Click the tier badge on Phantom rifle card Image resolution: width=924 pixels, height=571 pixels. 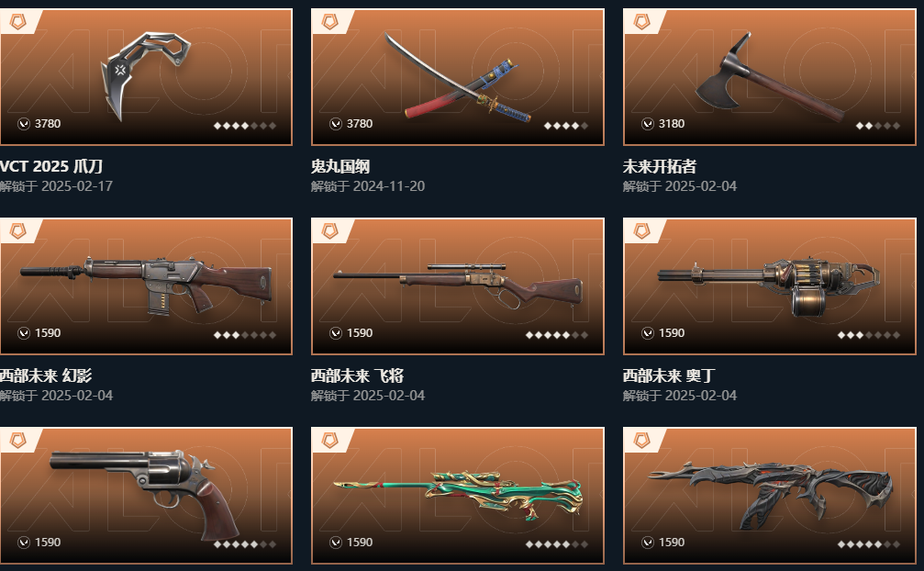(18, 231)
